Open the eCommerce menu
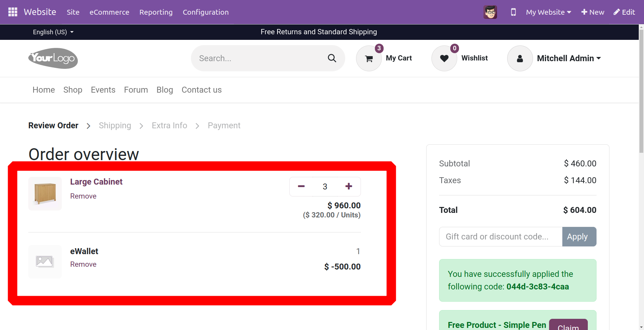 (x=109, y=12)
